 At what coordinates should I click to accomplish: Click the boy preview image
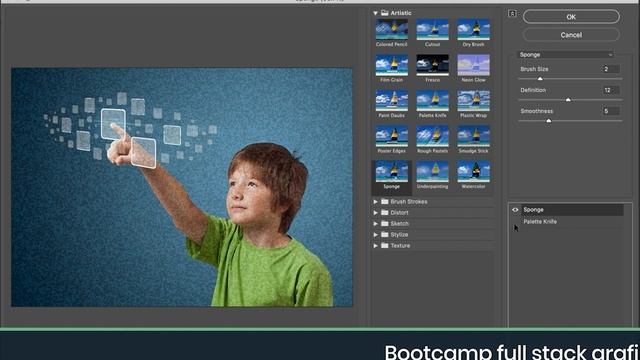pyautogui.click(x=182, y=187)
